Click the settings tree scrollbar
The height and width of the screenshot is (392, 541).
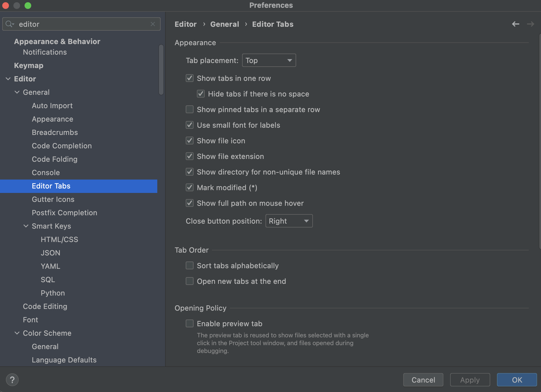(x=161, y=70)
